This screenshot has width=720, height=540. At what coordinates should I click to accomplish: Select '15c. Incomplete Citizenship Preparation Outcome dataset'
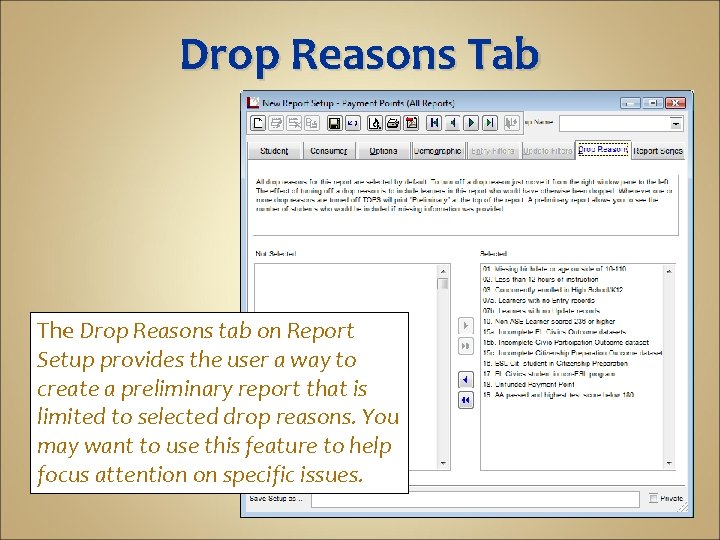coord(572,353)
